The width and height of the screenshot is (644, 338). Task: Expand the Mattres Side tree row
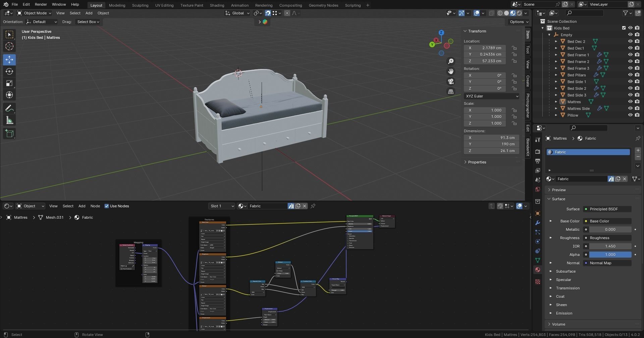tap(556, 109)
